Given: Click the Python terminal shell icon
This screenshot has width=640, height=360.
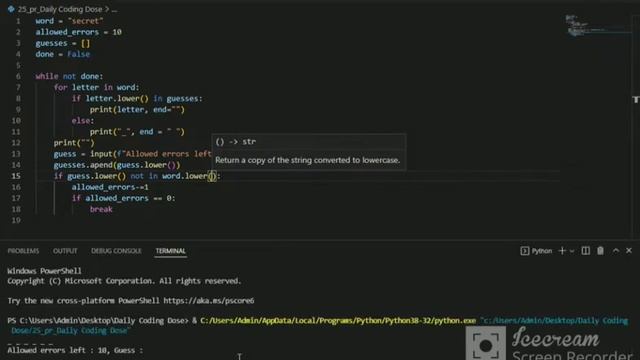Looking at the screenshot, I should [524, 251].
